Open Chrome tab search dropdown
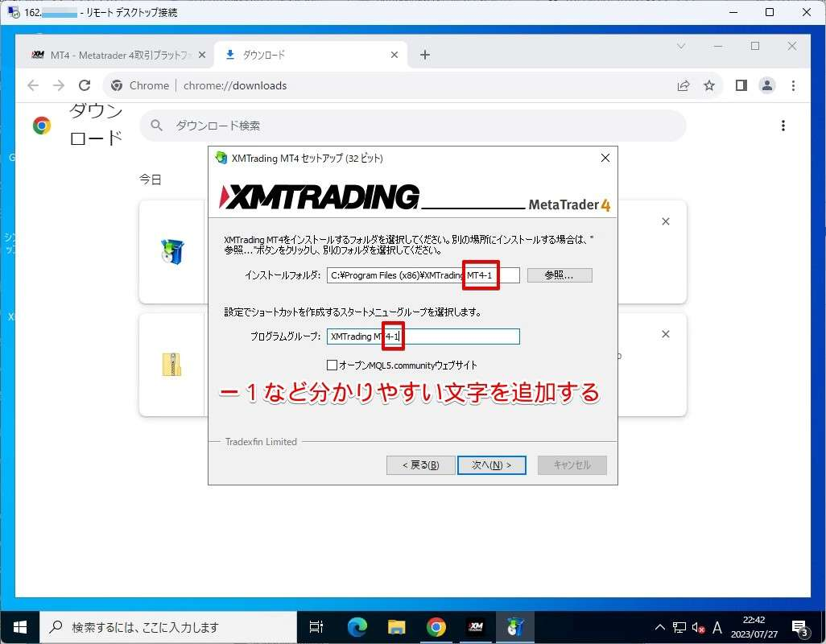The width and height of the screenshot is (826, 644). 680,47
